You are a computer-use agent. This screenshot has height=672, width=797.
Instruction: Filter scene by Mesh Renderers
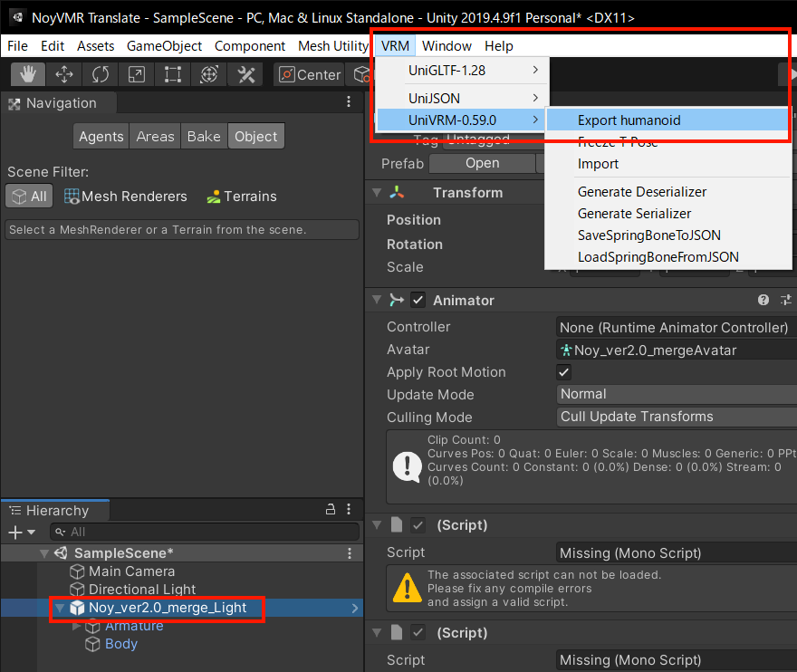point(126,197)
